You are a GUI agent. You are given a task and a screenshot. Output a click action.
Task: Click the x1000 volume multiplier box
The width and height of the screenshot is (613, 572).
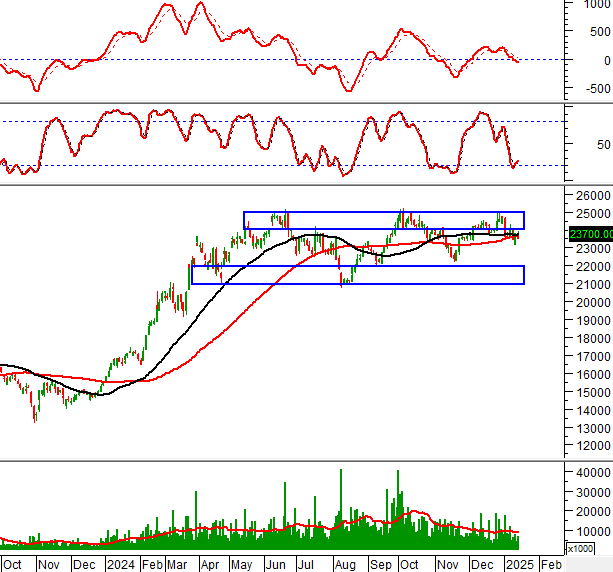point(580,549)
